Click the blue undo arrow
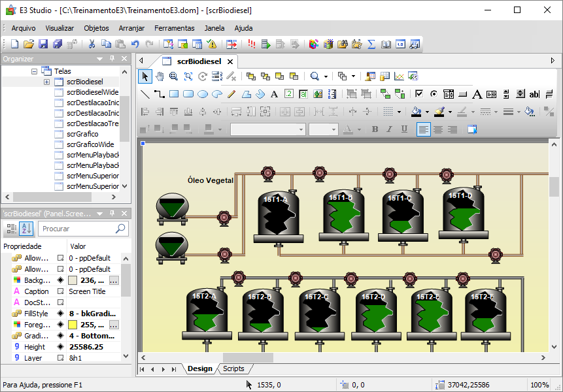The width and height of the screenshot is (563, 392). (x=135, y=44)
